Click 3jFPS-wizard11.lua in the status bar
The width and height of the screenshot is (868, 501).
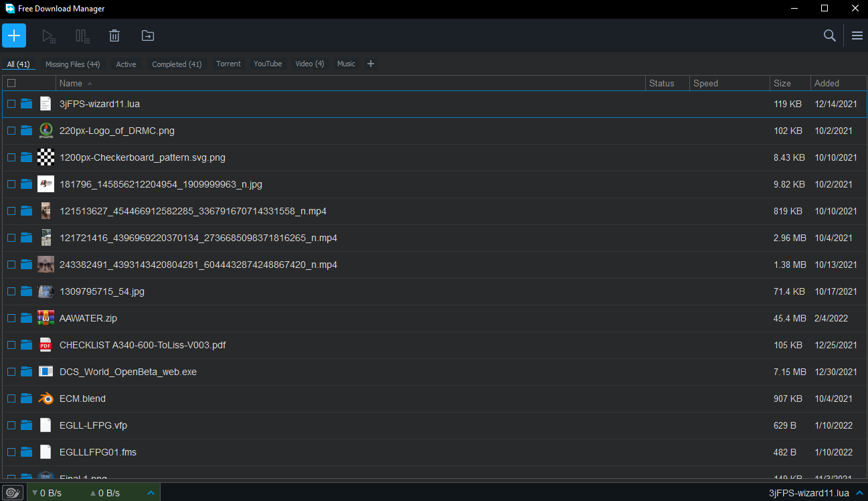pos(809,493)
